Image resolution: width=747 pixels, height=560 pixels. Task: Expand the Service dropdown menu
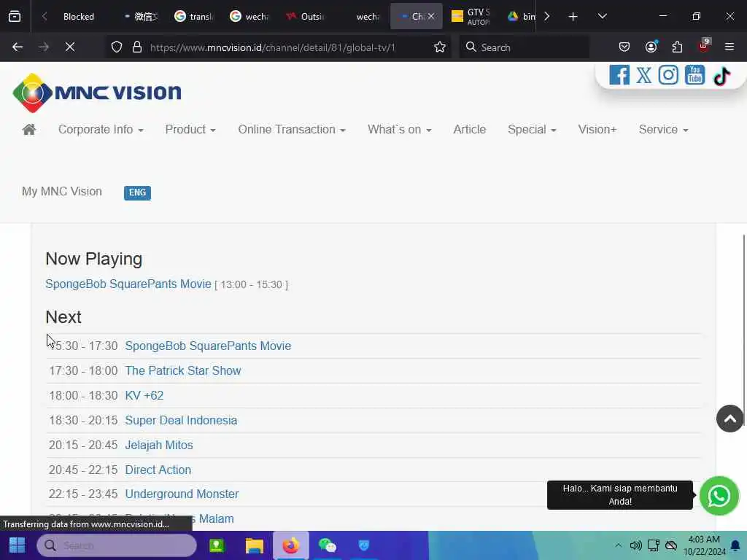663,130
